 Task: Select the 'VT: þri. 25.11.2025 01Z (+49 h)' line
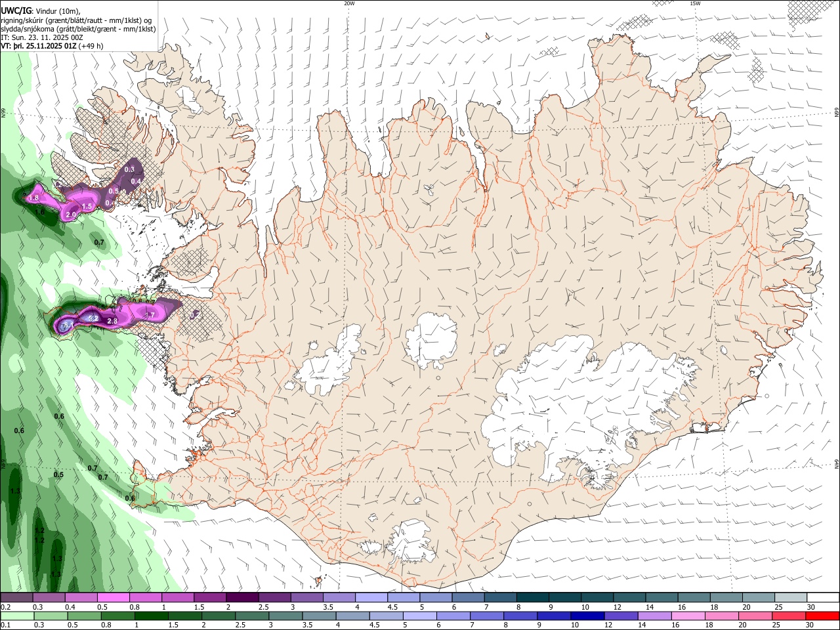(x=52, y=46)
